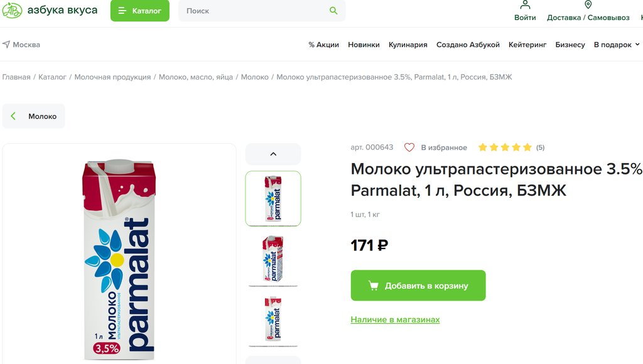Go back using the Молоко arrow button
Viewport: 643px width, 364px height.
pyautogui.click(x=34, y=116)
